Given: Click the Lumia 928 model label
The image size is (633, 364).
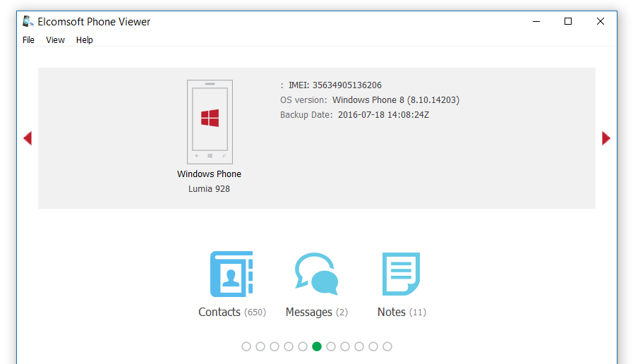Looking at the screenshot, I should click(209, 189).
